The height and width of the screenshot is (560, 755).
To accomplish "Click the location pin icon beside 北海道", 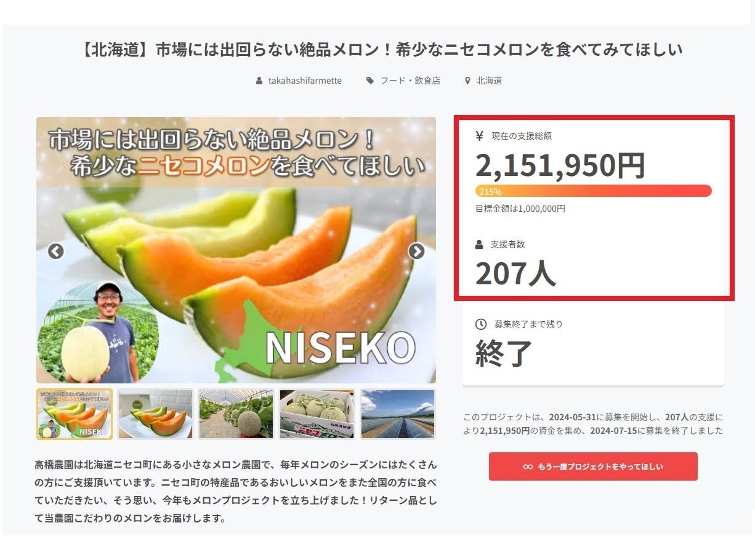I will 467,81.
